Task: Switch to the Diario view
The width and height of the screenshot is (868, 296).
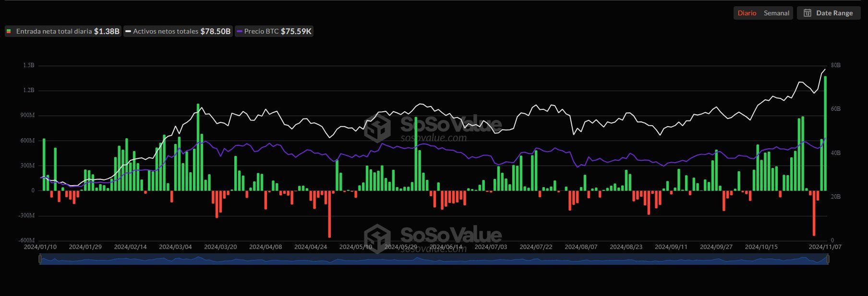Action: pos(747,13)
